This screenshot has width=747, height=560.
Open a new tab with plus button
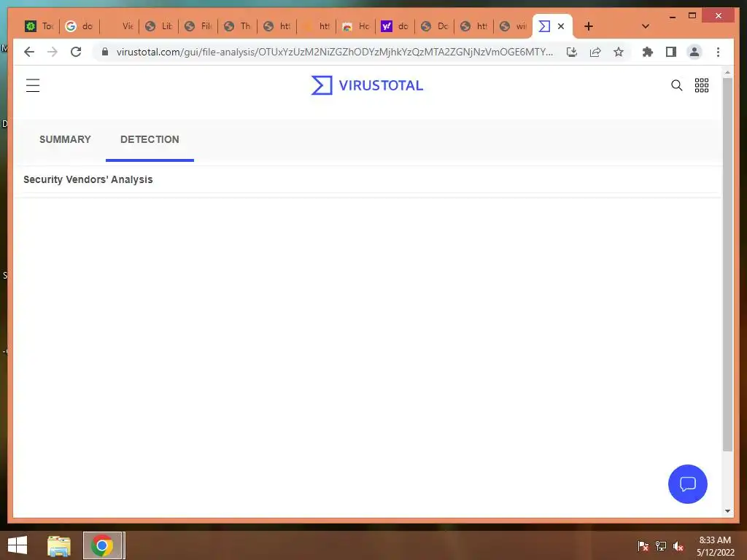[x=589, y=26]
